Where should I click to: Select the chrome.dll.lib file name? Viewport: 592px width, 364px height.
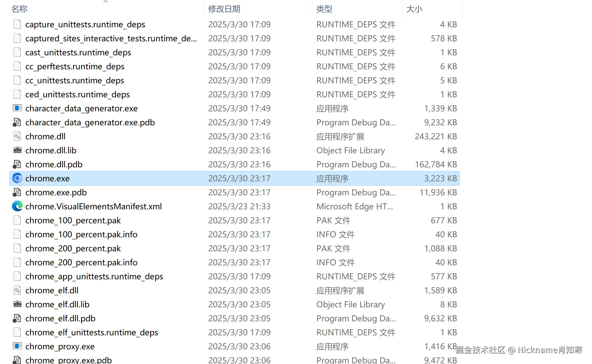51,151
